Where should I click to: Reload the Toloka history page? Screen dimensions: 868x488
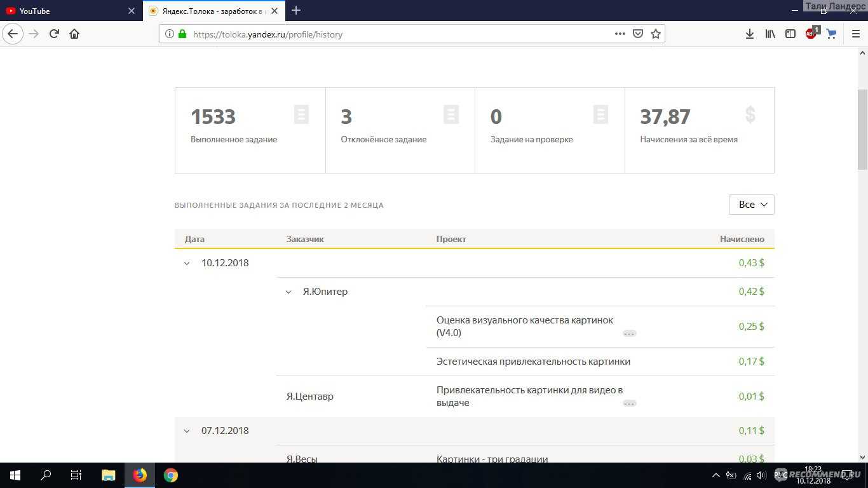coord(54,34)
